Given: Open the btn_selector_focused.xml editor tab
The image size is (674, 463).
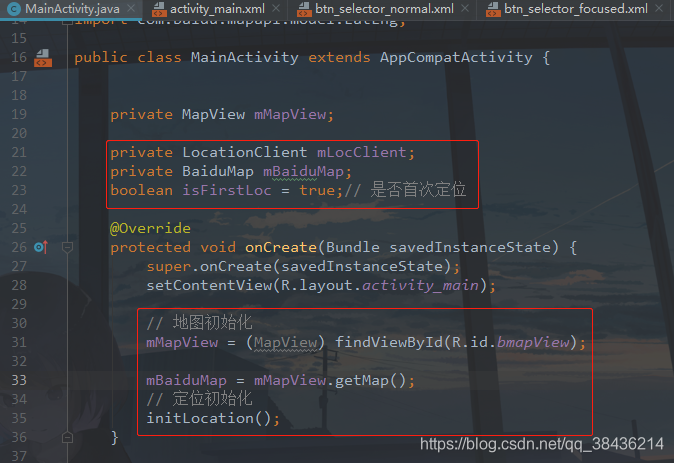Looking at the screenshot, I should pyautogui.click(x=575, y=9).
